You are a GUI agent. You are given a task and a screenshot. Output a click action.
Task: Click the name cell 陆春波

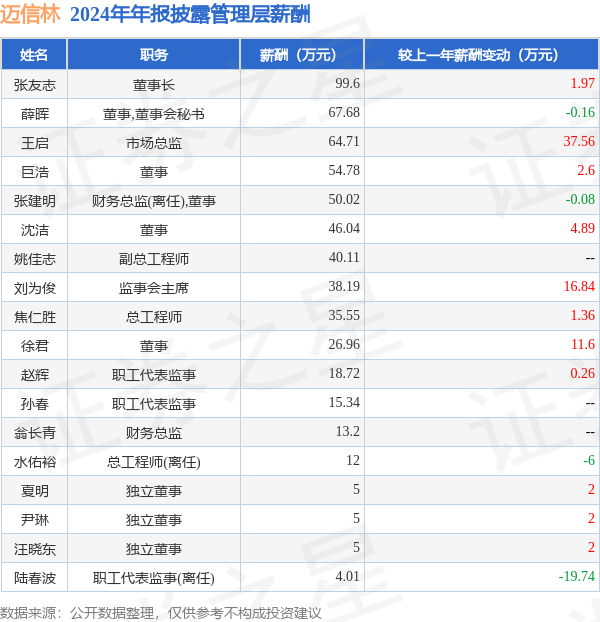click(35, 578)
